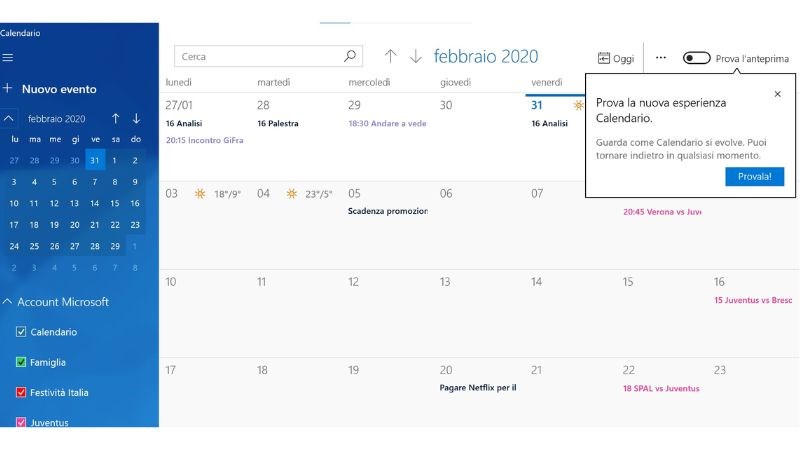Open the hamburger navigation menu
800x450 pixels.
(x=8, y=58)
